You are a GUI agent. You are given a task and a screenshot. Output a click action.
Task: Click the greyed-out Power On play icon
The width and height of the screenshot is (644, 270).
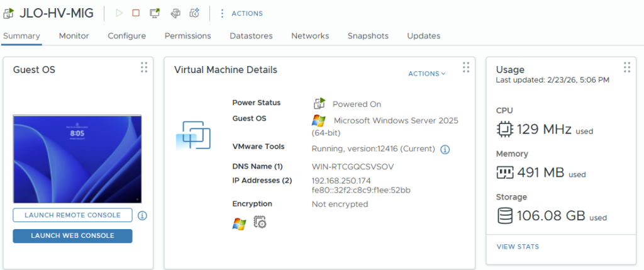[119, 13]
